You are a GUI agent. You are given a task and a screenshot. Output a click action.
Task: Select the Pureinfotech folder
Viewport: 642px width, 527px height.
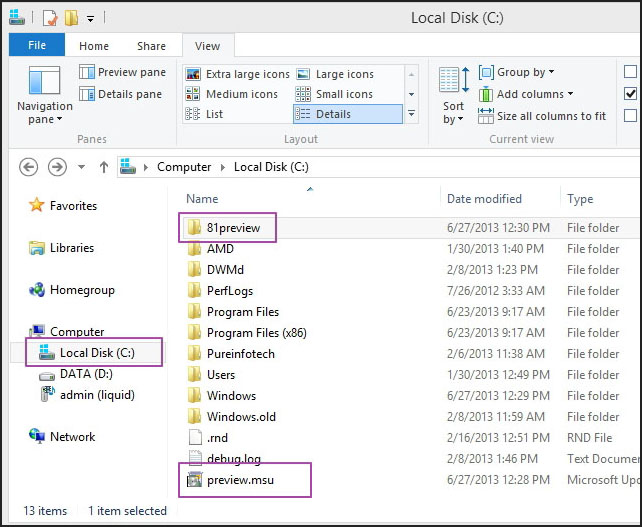[231, 354]
